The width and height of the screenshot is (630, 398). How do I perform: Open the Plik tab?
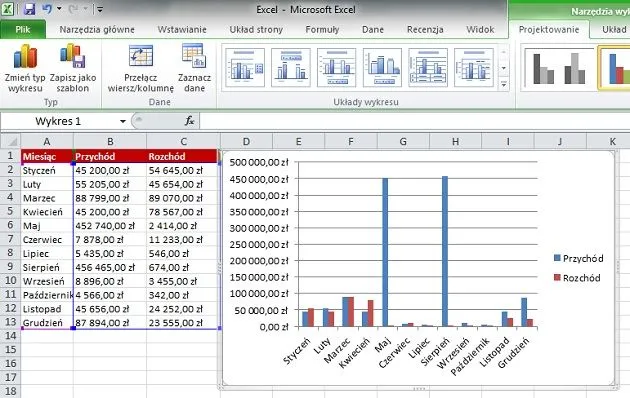point(23,29)
